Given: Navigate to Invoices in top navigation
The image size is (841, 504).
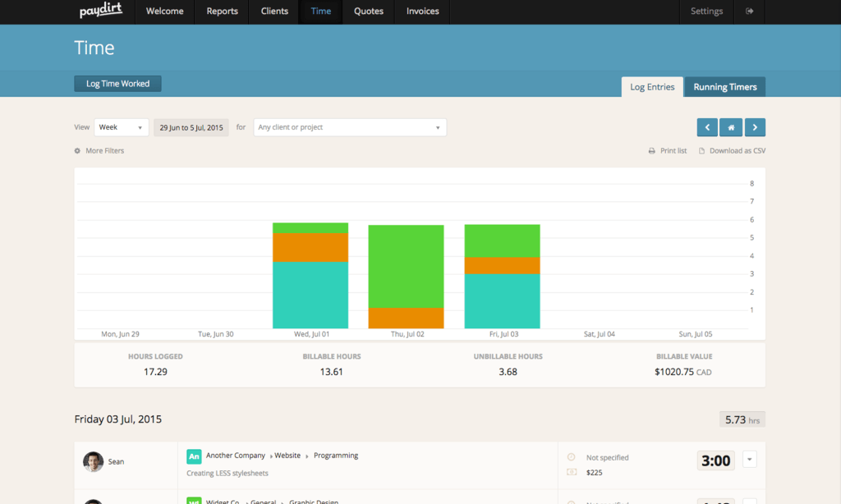Looking at the screenshot, I should [422, 11].
